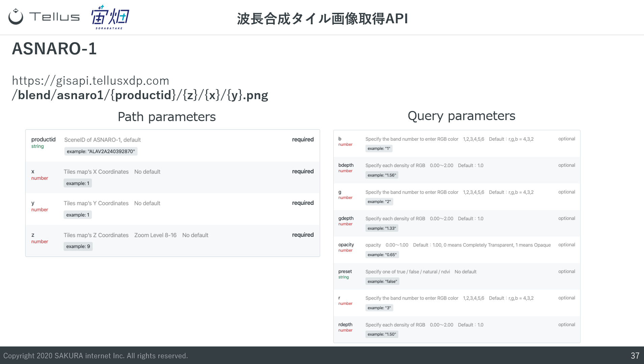Click the bdepth query parameter name

coord(346,165)
